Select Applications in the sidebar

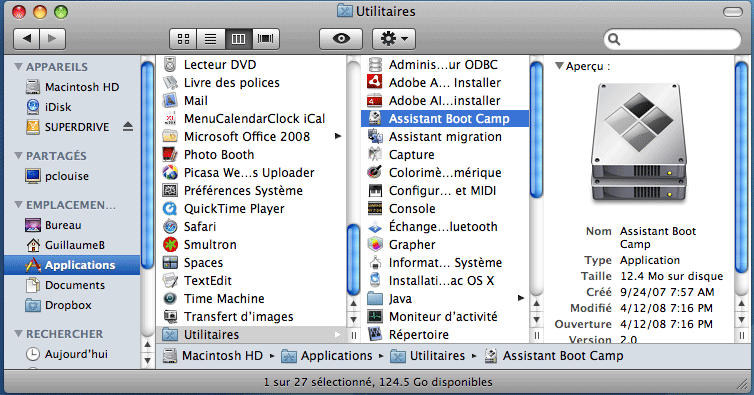(72, 265)
